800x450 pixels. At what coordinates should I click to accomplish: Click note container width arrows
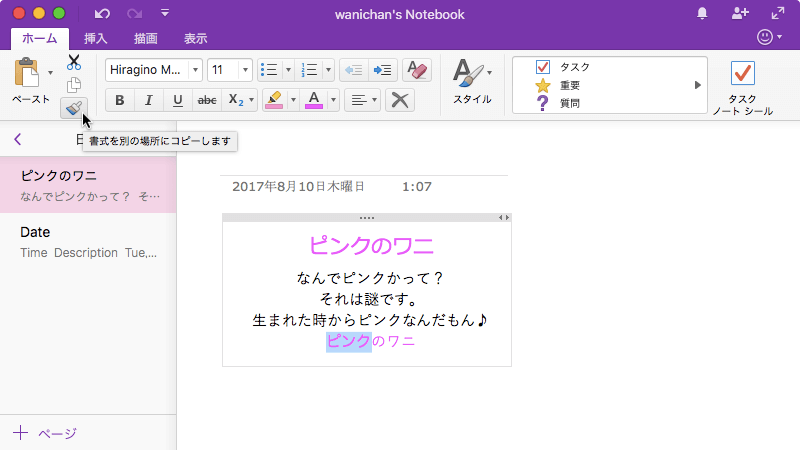pos(504,217)
